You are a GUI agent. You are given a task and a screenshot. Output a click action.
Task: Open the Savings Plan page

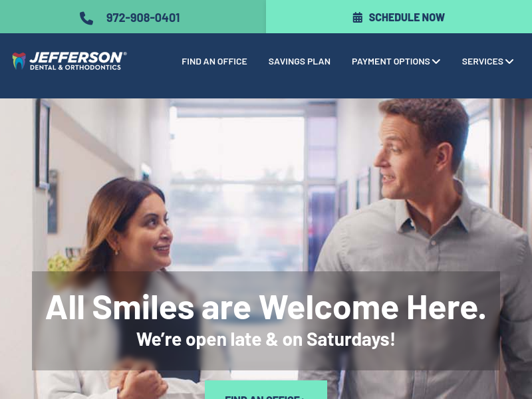pyautogui.click(x=299, y=61)
